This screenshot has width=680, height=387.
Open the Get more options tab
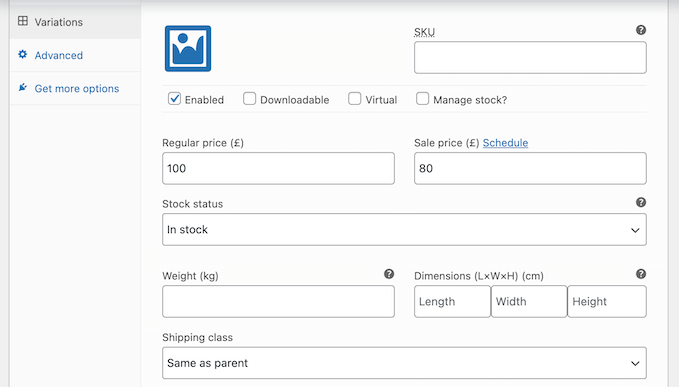[x=75, y=89]
